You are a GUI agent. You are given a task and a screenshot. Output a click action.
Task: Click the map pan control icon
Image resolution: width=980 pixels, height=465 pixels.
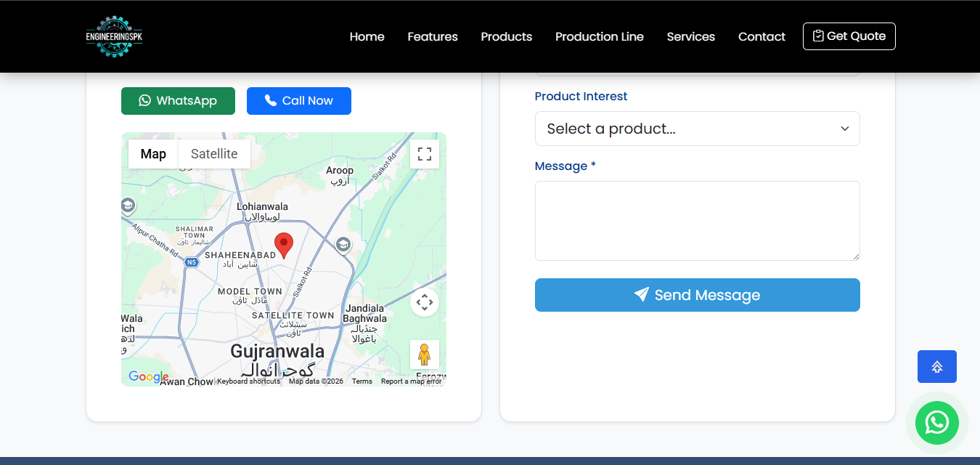[x=424, y=302]
